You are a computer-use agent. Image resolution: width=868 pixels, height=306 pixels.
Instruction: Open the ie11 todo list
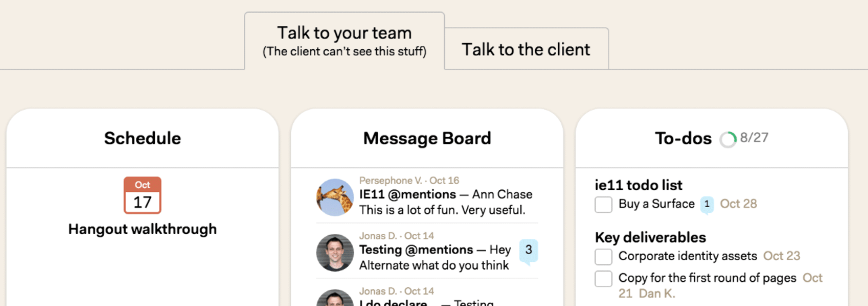(x=639, y=185)
